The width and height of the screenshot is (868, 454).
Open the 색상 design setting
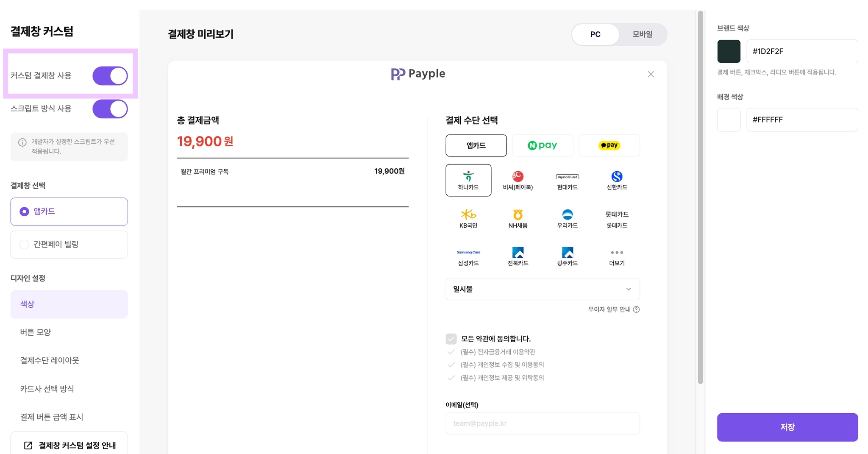click(69, 304)
